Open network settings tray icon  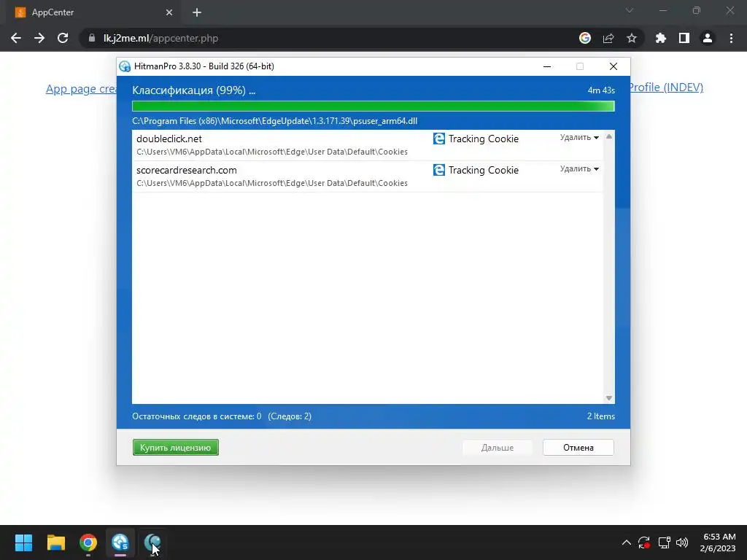point(664,542)
